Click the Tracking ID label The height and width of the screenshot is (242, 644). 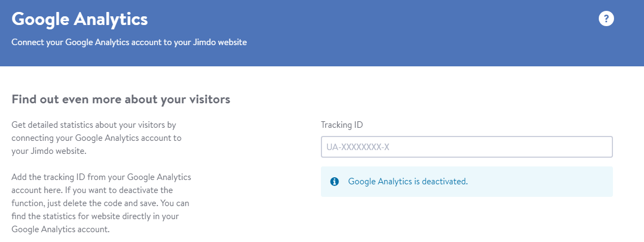[342, 125]
